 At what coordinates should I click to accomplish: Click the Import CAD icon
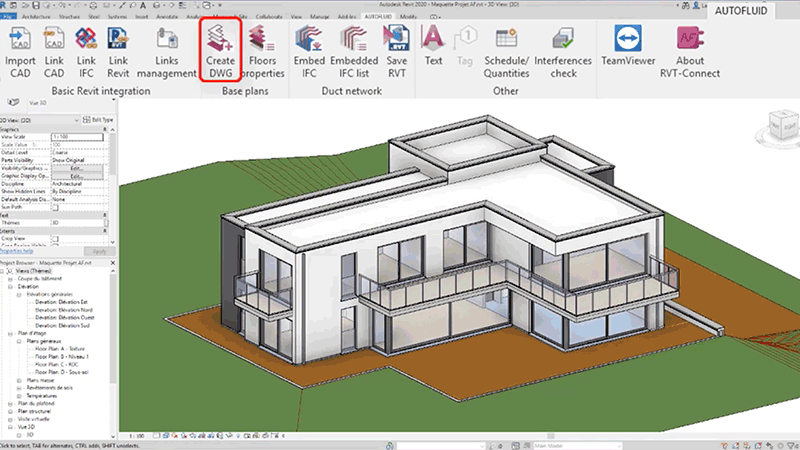20,53
